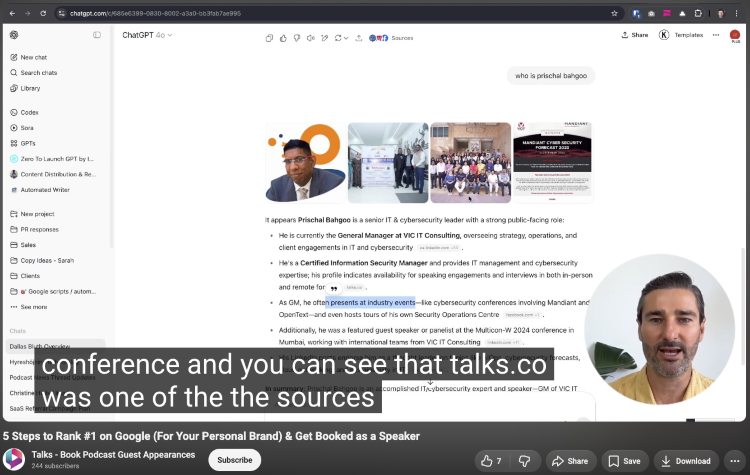Give the response a thumbs up

(283, 38)
